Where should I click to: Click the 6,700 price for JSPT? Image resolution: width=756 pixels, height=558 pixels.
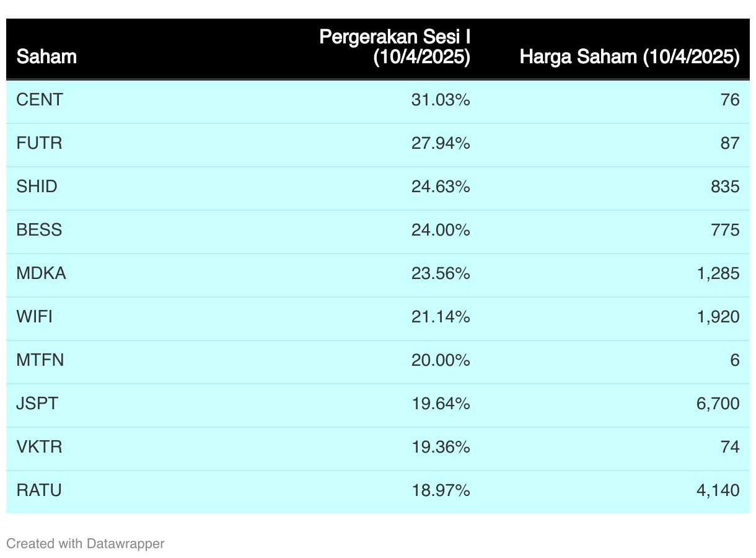click(x=717, y=404)
